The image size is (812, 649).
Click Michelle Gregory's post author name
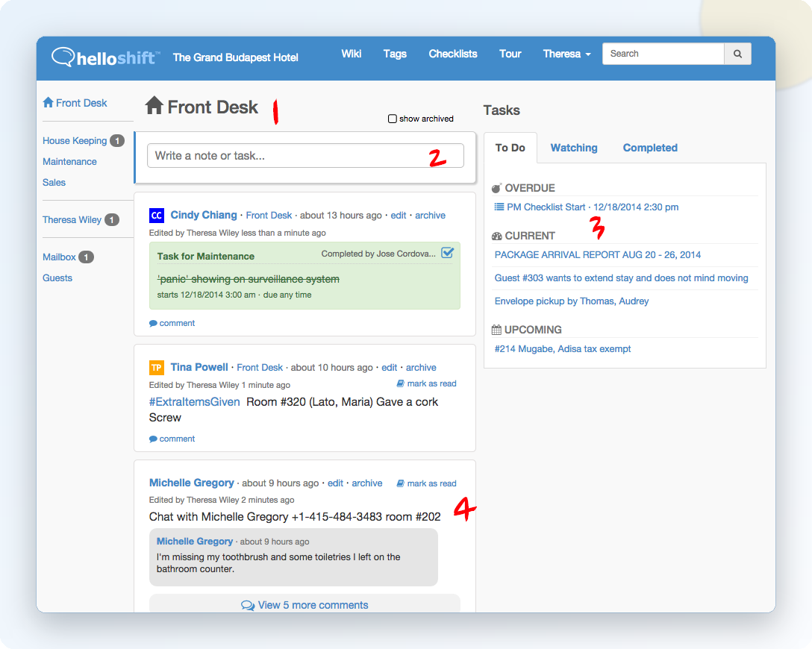pos(192,483)
